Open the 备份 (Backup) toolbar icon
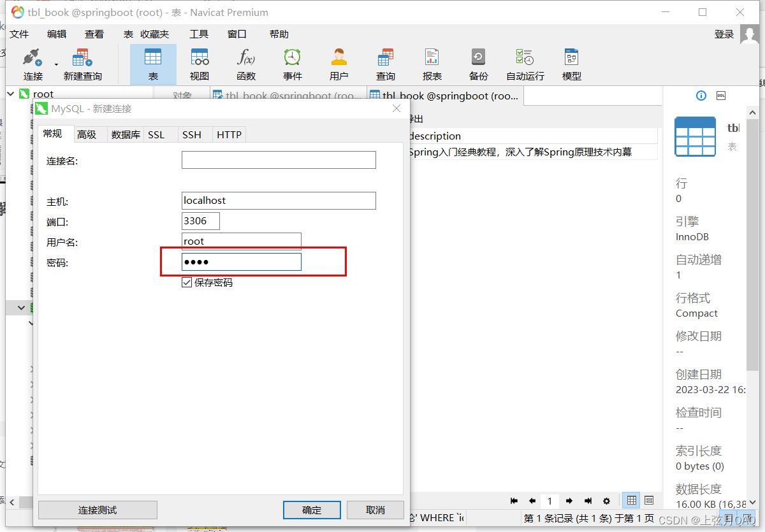This screenshot has height=532, width=765. pyautogui.click(x=478, y=63)
